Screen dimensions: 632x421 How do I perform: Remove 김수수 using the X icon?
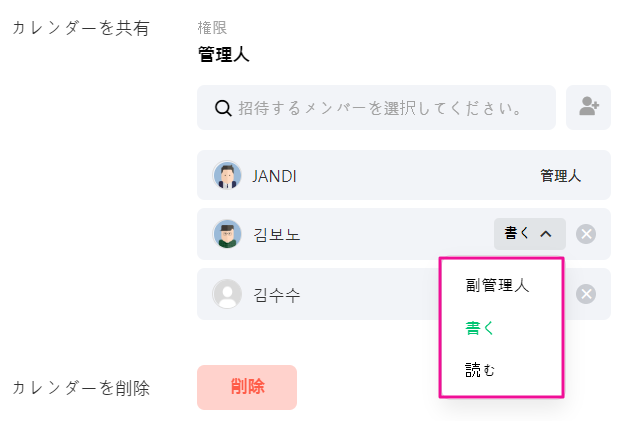tap(587, 294)
